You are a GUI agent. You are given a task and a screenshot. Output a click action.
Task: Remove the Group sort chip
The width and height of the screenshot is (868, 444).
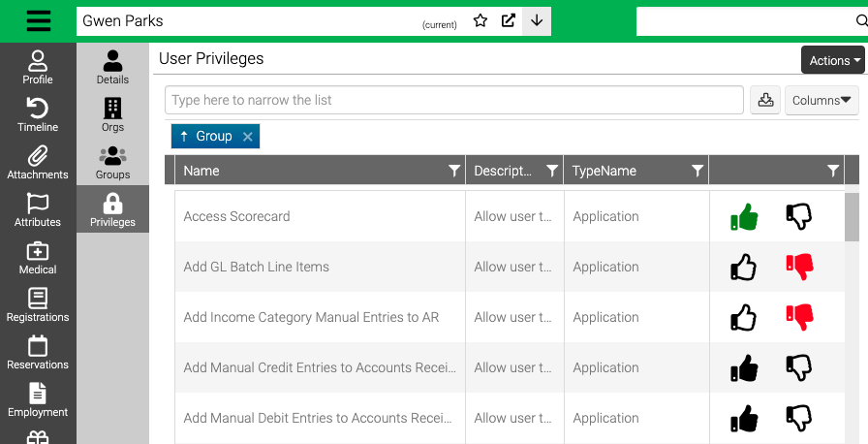click(247, 136)
